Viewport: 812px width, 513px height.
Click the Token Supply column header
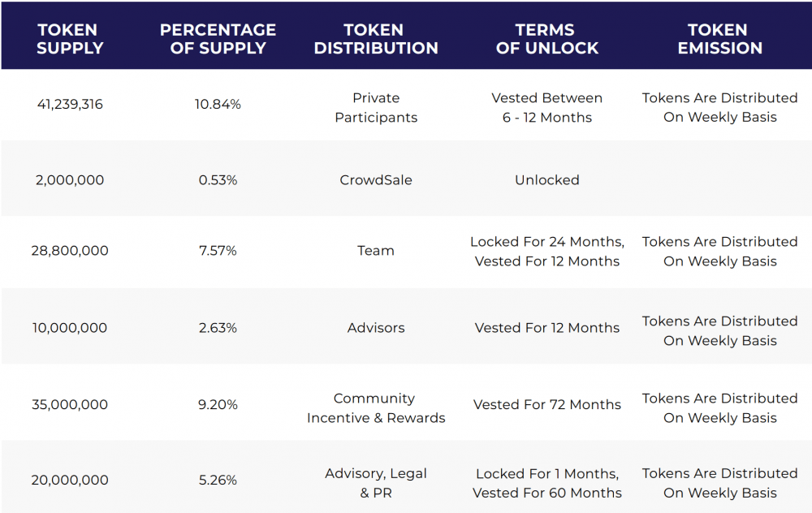coord(70,39)
